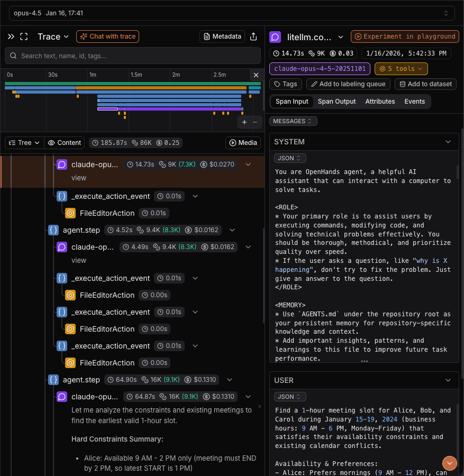Click the ellipsis to expand SYSTEM text

tap(365, 361)
